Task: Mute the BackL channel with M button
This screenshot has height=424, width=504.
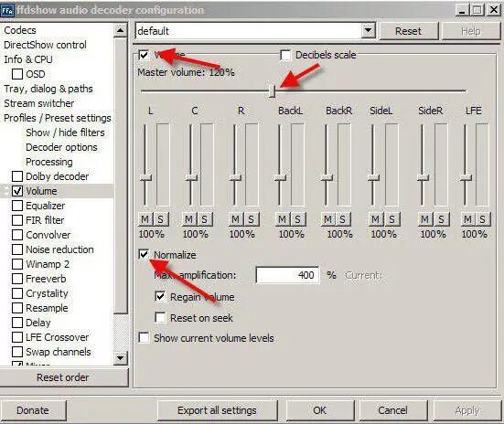Action: tap(283, 219)
